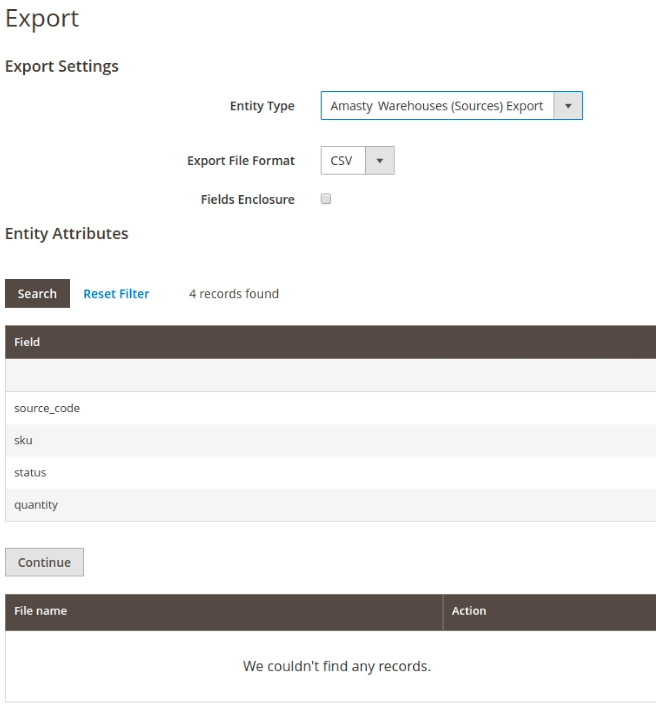656x709 pixels.
Task: Click the Reset Filter link
Action: (116, 294)
